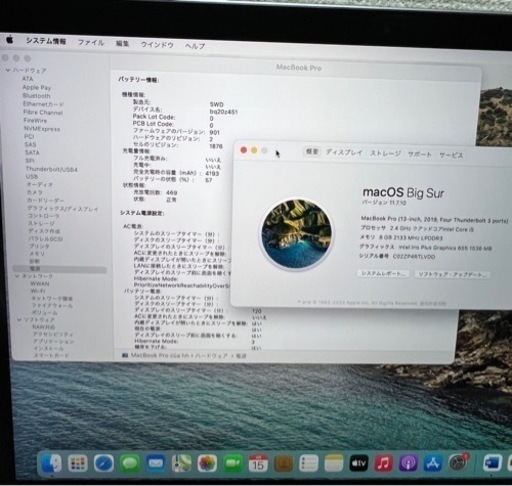Viewport: 512px width, 486px height.
Task: Open the ウインドウ menu
Action: click(x=157, y=45)
